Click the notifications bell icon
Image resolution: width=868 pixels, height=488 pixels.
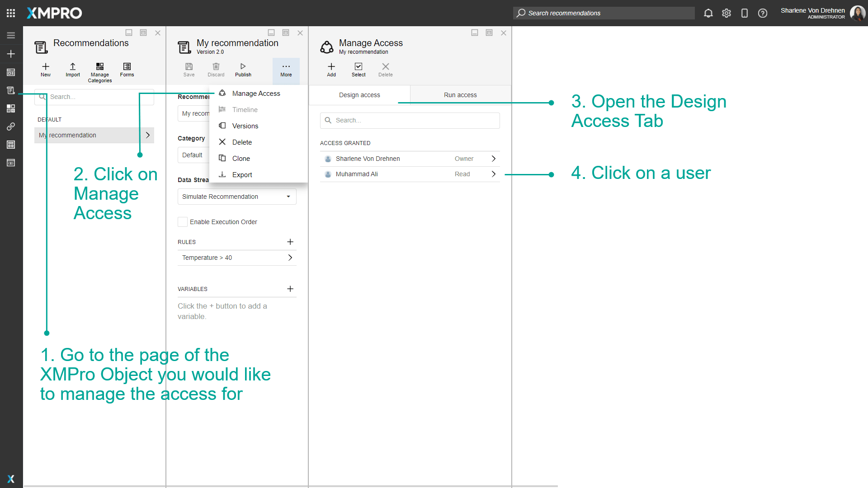pyautogui.click(x=708, y=13)
